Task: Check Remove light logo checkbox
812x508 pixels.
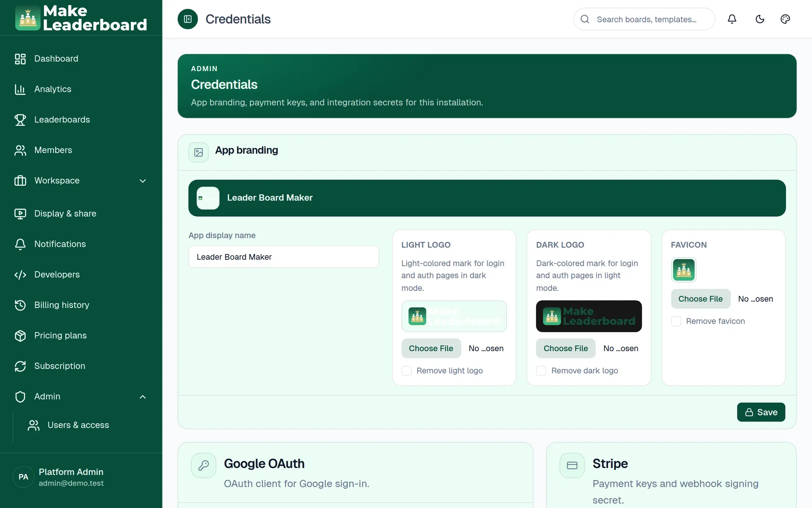Action: click(406, 371)
